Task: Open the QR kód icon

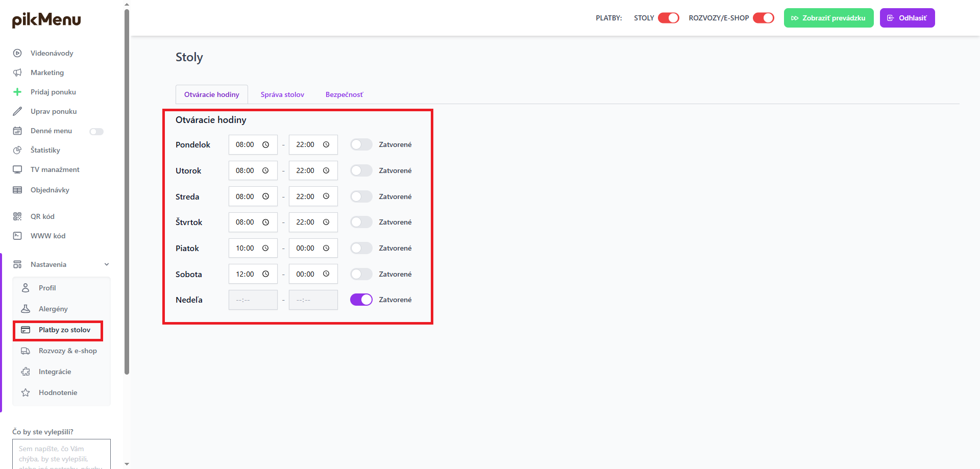Action: click(17, 216)
